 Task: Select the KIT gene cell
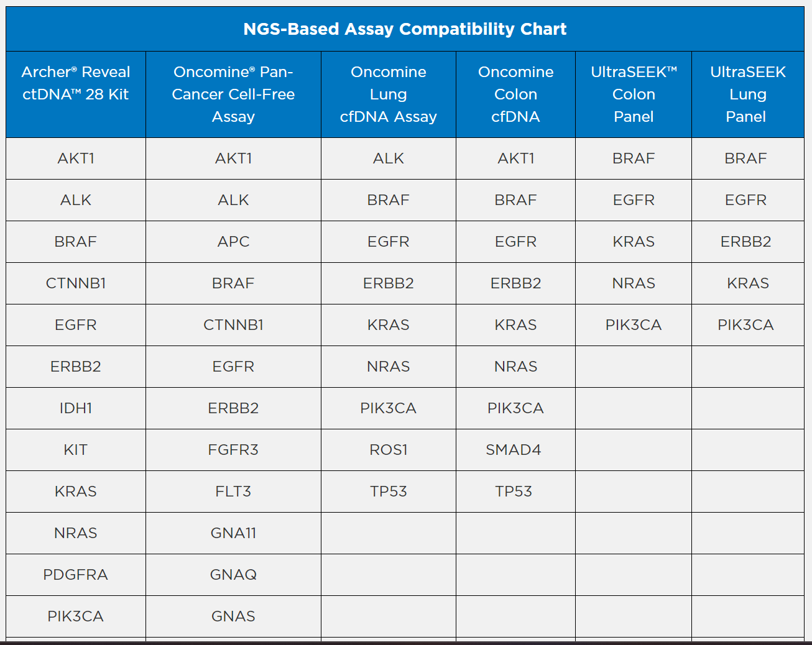pyautogui.click(x=76, y=450)
